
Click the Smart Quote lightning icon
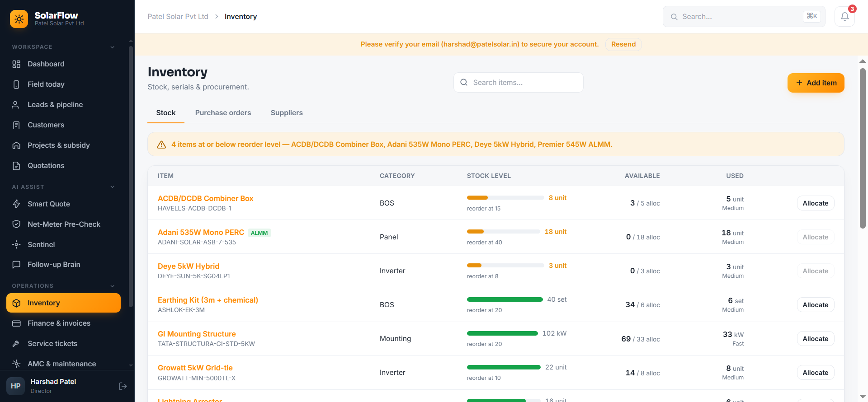[16, 204]
